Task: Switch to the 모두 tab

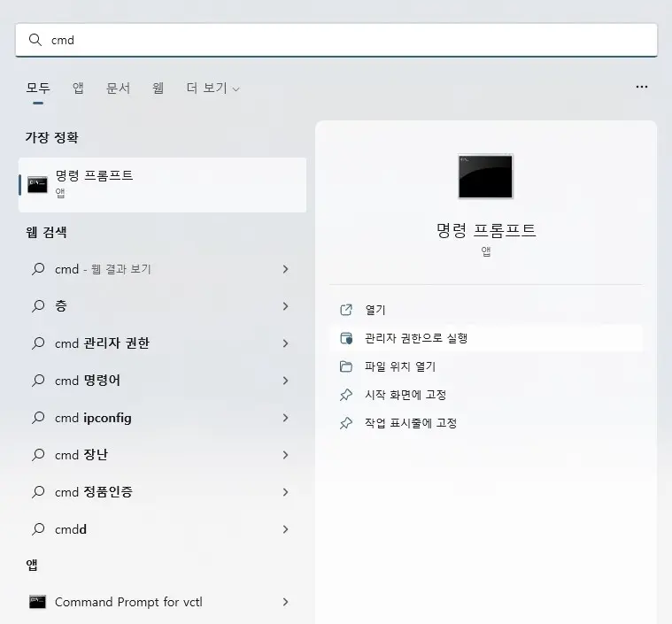Action: [38, 88]
